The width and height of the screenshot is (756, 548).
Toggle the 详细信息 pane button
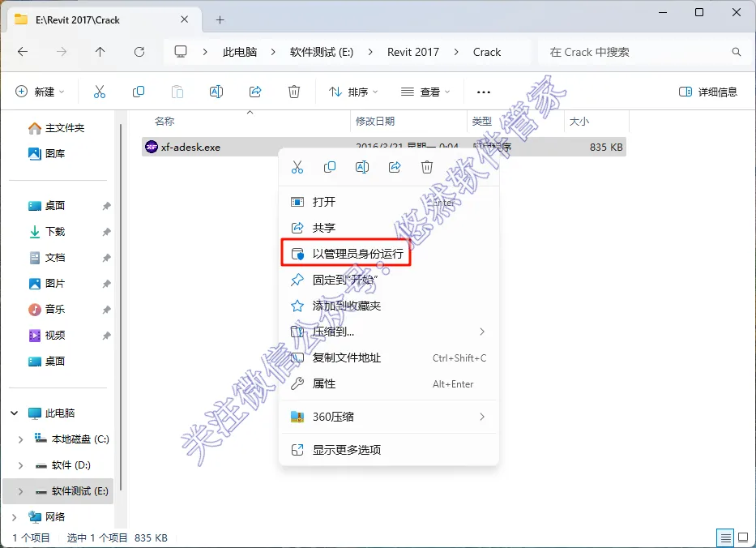[707, 92]
